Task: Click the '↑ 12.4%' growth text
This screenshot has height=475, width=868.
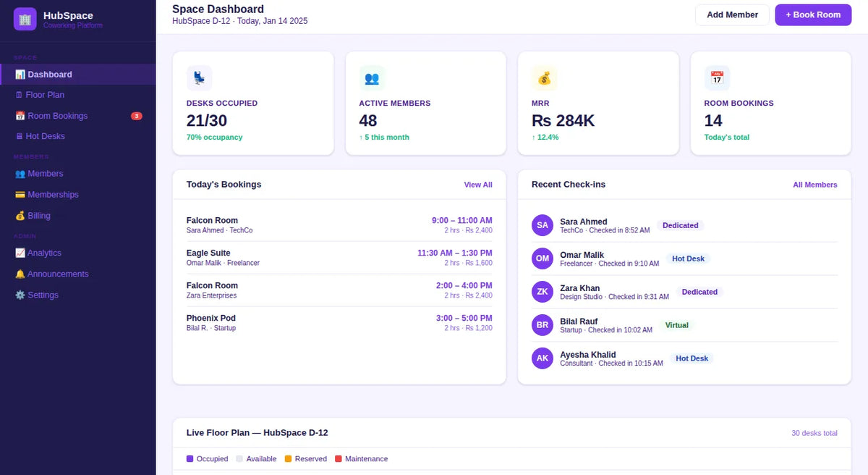Action: 545,137
